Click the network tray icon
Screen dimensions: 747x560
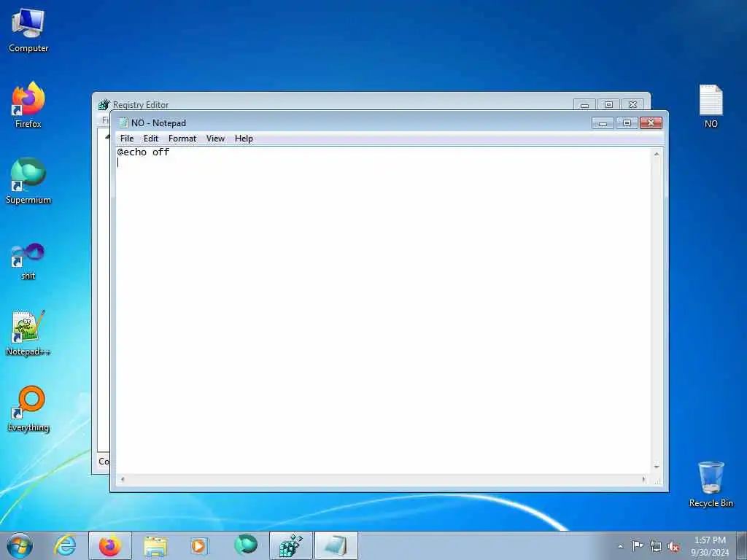point(656,546)
